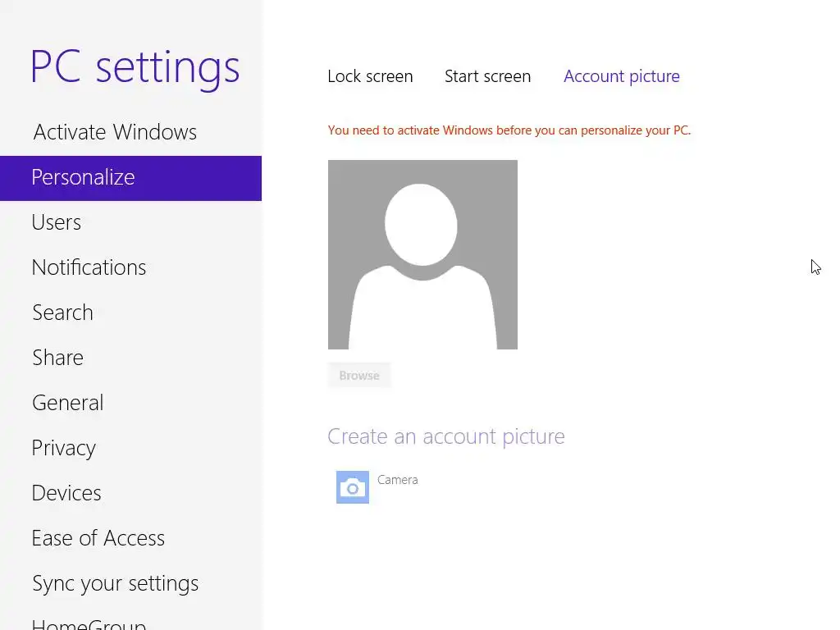Image resolution: width=840 pixels, height=630 pixels.
Task: Select Personalize in the sidebar
Action: pos(83,177)
